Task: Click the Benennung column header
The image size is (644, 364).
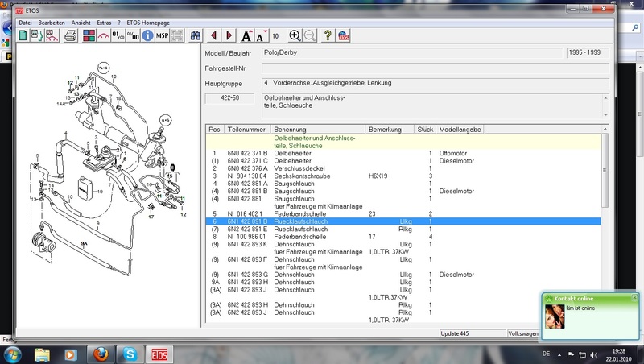Action: pos(318,130)
